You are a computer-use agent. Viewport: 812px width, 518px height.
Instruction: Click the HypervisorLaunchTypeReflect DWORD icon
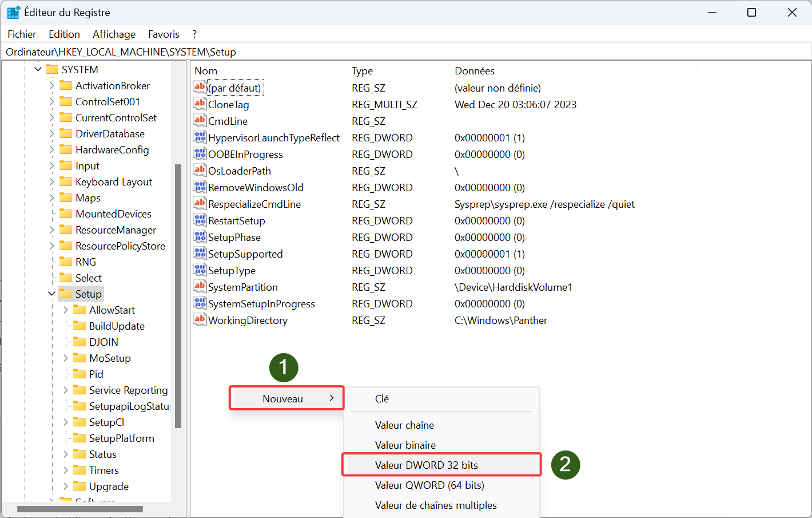(x=200, y=137)
